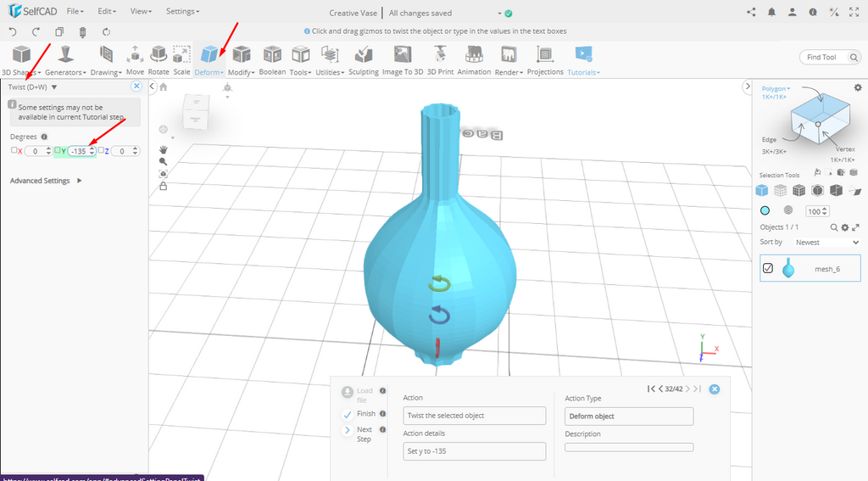The width and height of the screenshot is (868, 481).
Task: Click Finish in tutorial panel
Action: (x=359, y=414)
